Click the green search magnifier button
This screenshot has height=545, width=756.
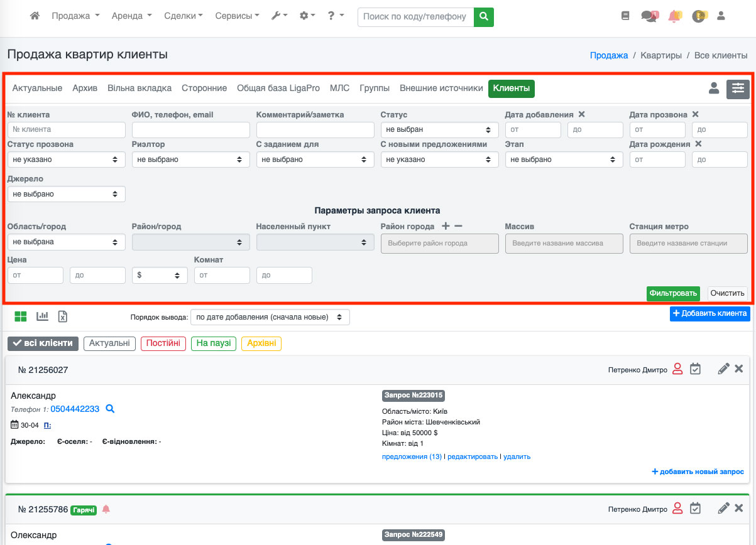click(x=483, y=16)
